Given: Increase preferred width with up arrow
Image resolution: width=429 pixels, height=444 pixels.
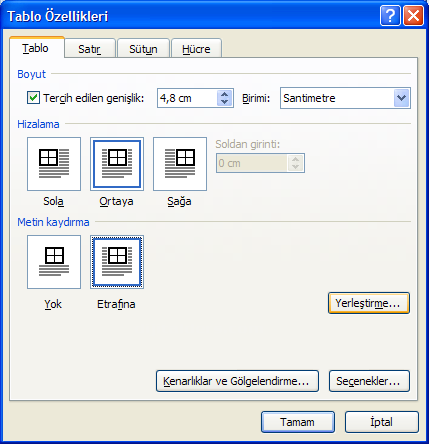Looking at the screenshot, I should click(225, 94).
